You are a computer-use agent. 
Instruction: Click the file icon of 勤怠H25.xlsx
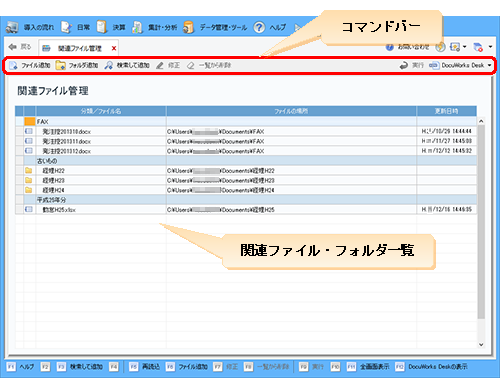pyautogui.click(x=29, y=209)
